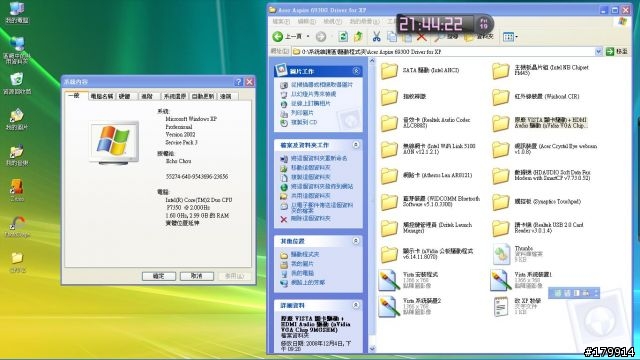640x360 pixels.
Task: Select the Vista 系統裝置1 image file
Action: click(522, 280)
